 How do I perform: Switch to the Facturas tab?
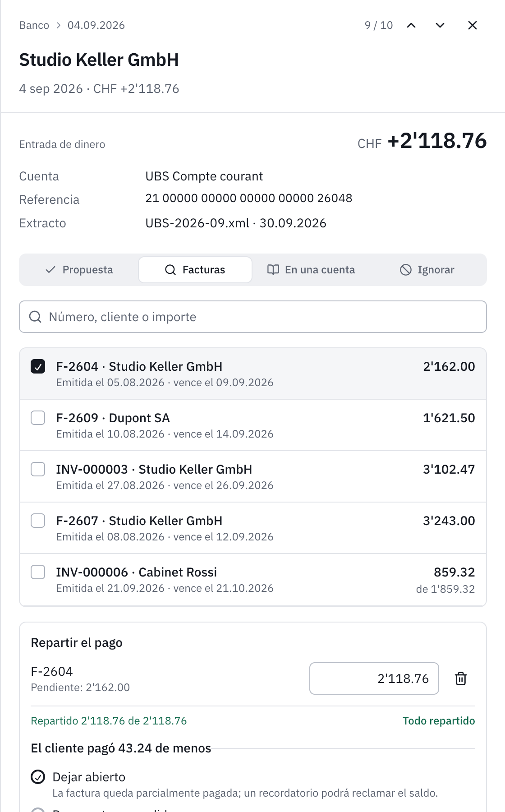coord(195,270)
